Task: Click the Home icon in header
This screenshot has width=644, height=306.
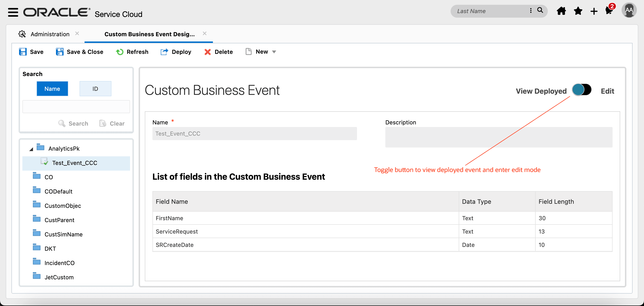Action: pos(561,11)
